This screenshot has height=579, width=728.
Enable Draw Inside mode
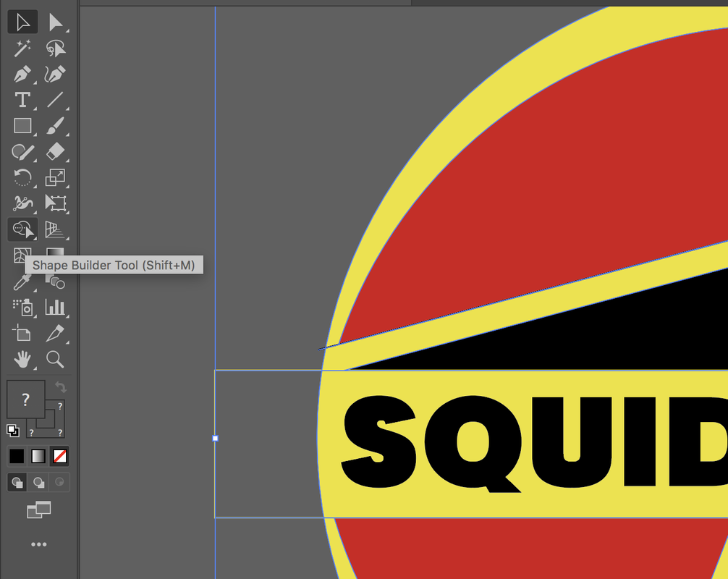click(x=59, y=482)
